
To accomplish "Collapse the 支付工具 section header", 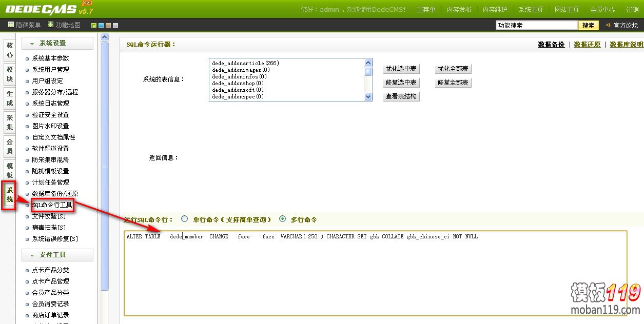I will (57, 255).
